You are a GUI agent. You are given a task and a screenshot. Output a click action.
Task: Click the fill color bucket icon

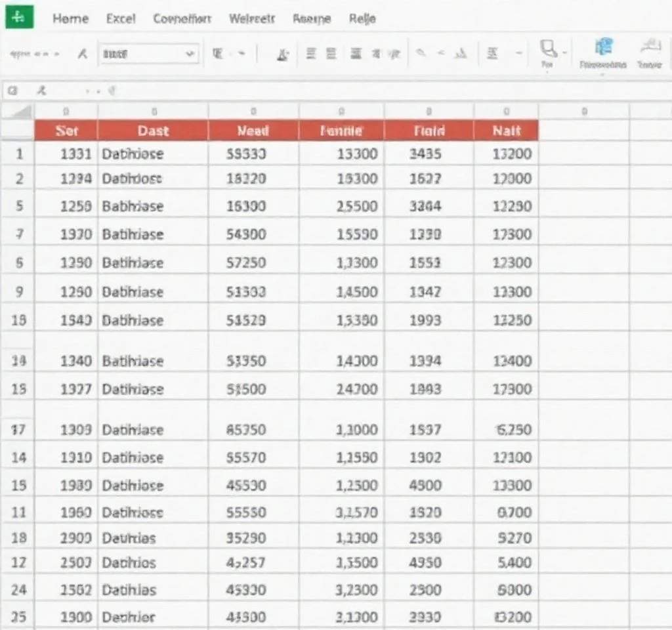283,54
